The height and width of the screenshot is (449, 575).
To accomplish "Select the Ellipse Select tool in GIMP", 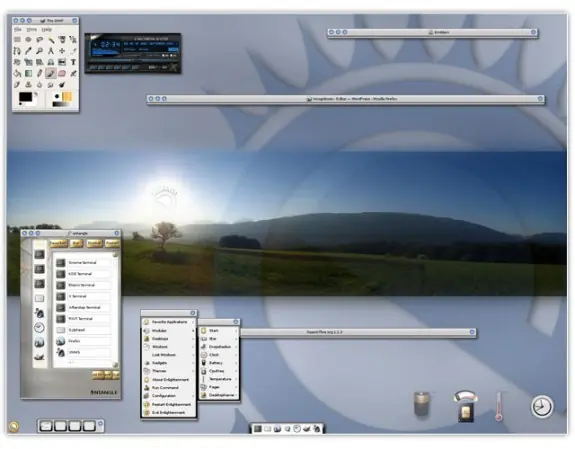I will tap(28, 40).
